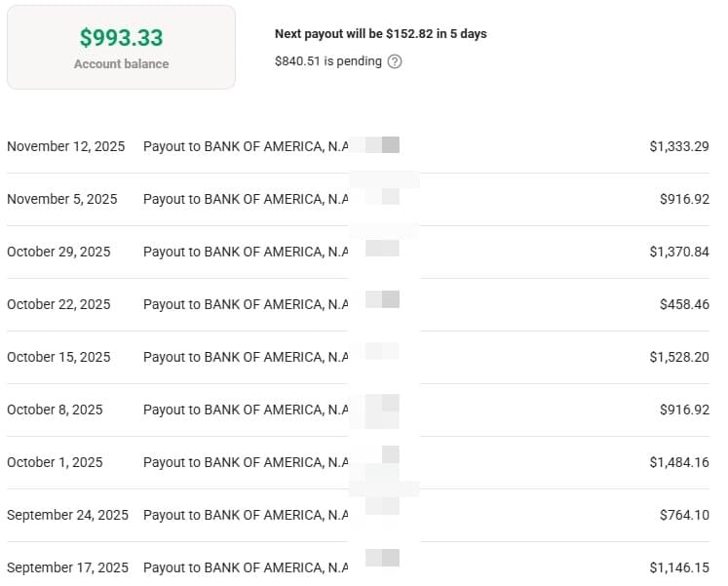Open the October 1 Bank of America payout description
This screenshot has width=728, height=586.
coord(246,462)
